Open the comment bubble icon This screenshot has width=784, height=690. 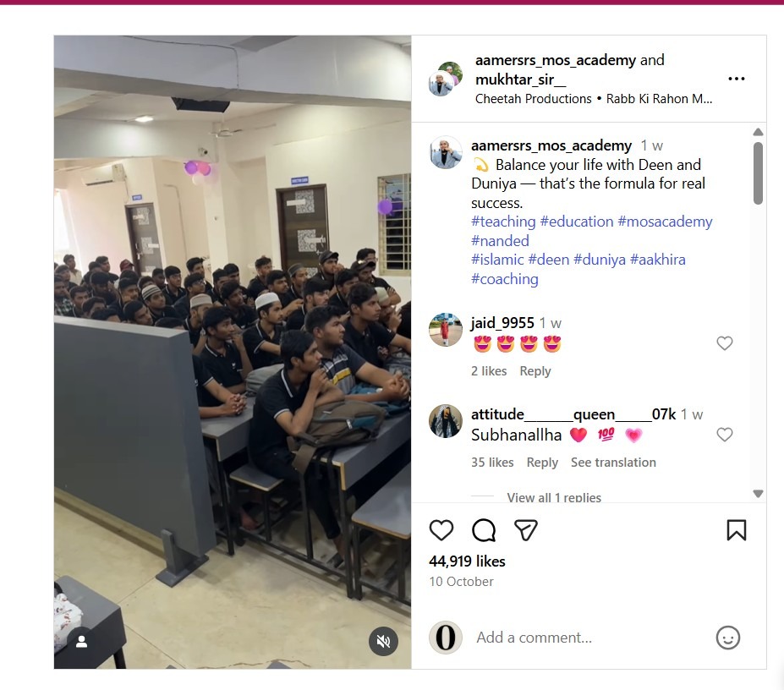click(x=484, y=530)
